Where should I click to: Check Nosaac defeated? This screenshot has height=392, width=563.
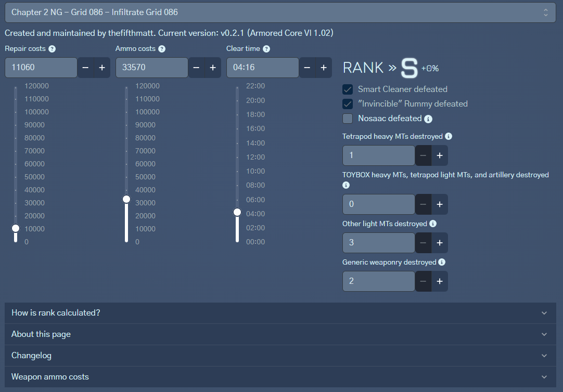pos(348,119)
